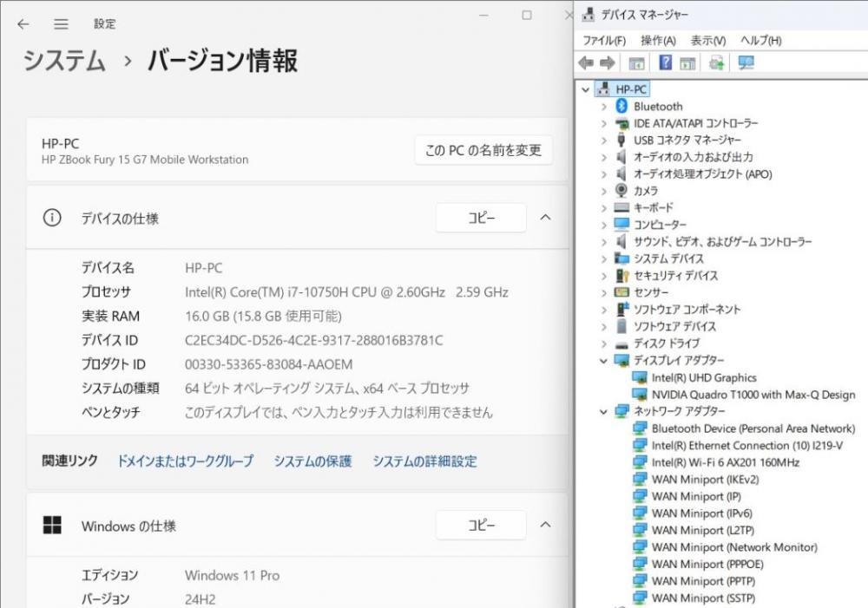This screenshot has width=868, height=608.
Task: Click the Device Manager forward arrow toolbar icon
Action: coord(608,63)
